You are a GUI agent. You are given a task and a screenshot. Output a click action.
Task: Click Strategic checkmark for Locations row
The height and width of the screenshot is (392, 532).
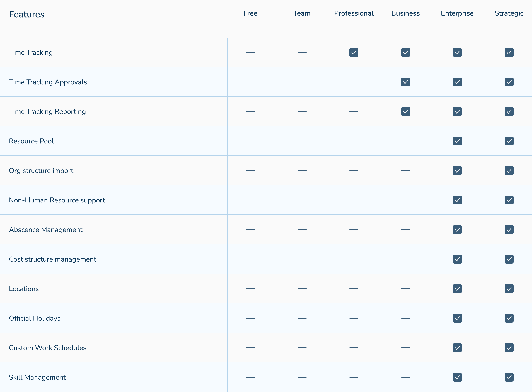[509, 289]
